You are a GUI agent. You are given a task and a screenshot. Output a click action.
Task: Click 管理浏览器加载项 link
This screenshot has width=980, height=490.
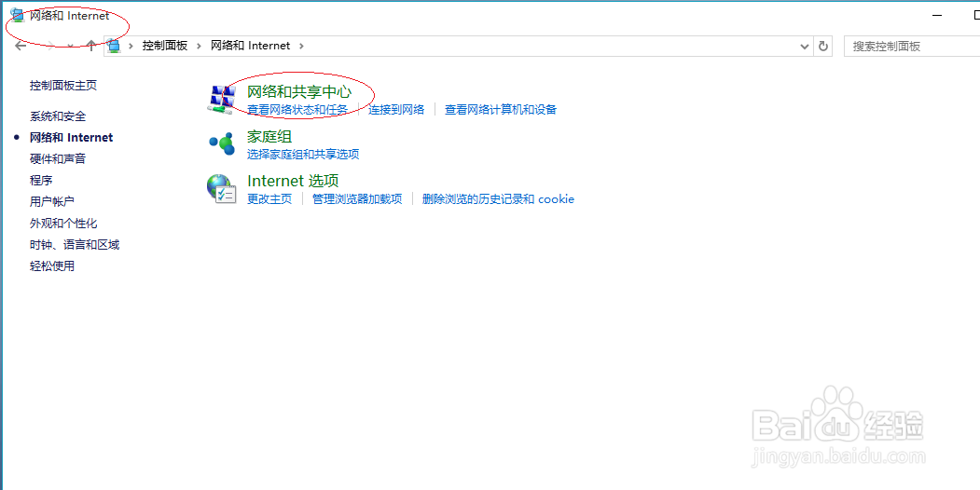coord(357,199)
